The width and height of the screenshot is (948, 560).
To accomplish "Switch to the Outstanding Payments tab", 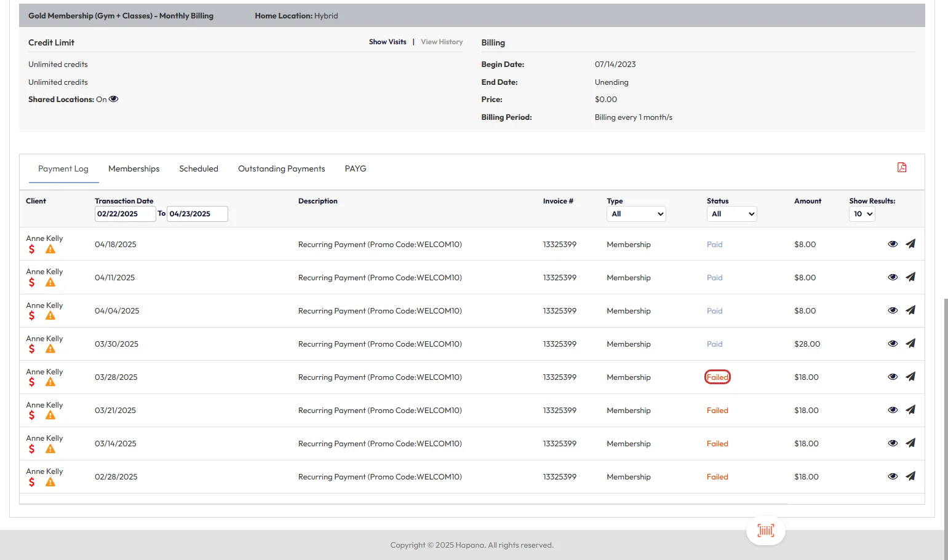I will point(281,168).
